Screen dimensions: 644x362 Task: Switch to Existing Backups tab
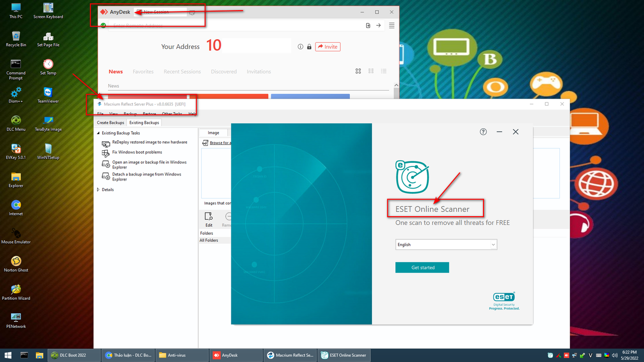pyautogui.click(x=144, y=123)
